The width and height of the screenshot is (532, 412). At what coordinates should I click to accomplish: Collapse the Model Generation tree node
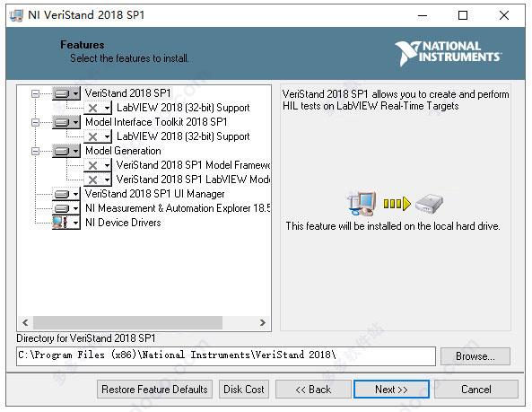35,151
